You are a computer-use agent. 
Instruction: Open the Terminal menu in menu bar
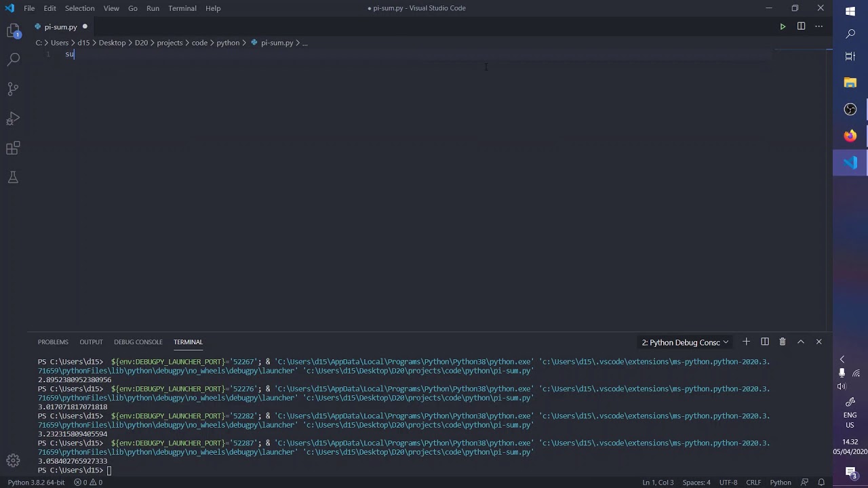[182, 8]
